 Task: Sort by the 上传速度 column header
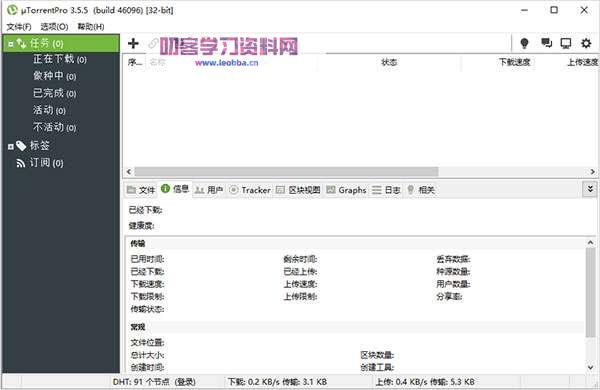(582, 62)
